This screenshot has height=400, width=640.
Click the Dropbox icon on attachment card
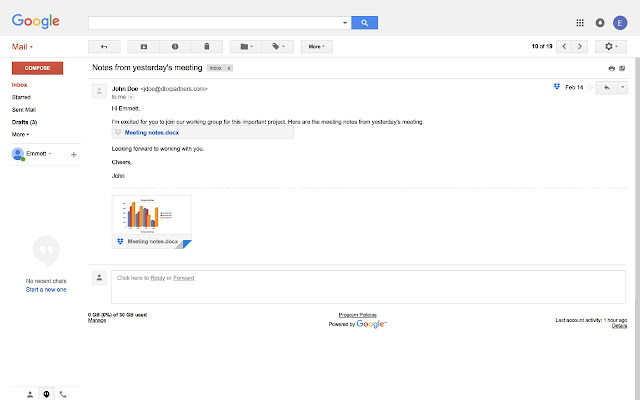[120, 242]
